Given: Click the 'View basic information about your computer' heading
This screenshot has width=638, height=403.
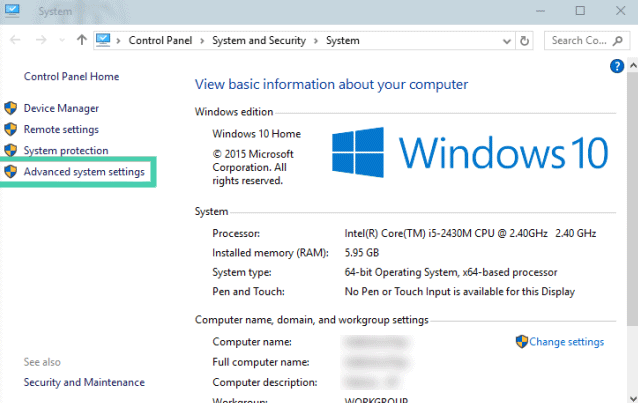Looking at the screenshot, I should click(x=331, y=84).
